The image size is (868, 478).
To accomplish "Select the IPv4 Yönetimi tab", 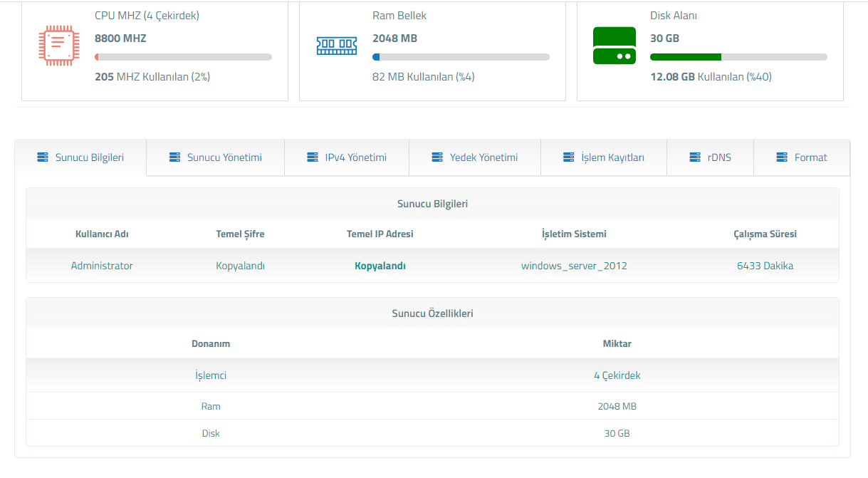I will point(355,157).
